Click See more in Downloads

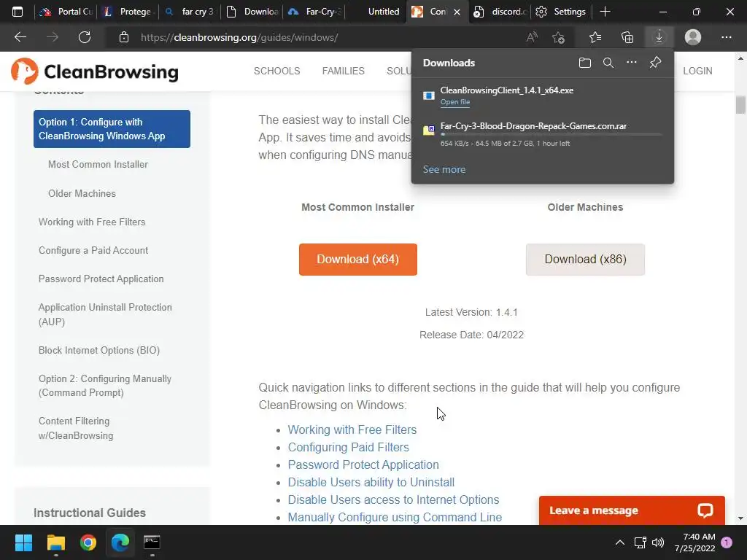(444, 169)
